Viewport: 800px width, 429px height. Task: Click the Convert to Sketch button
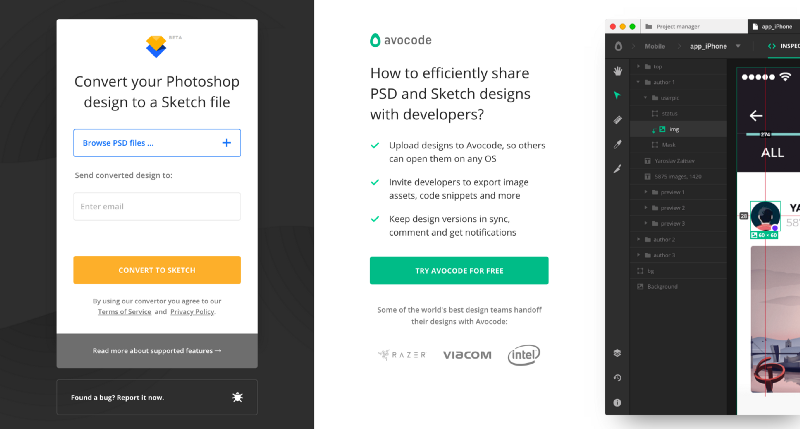pyautogui.click(x=157, y=270)
